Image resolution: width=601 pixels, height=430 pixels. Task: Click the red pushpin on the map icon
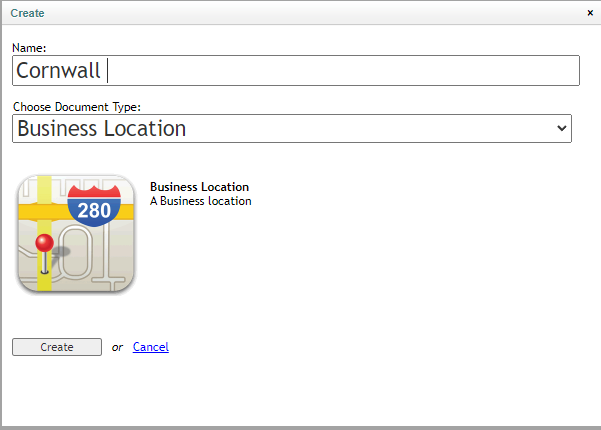44,253
